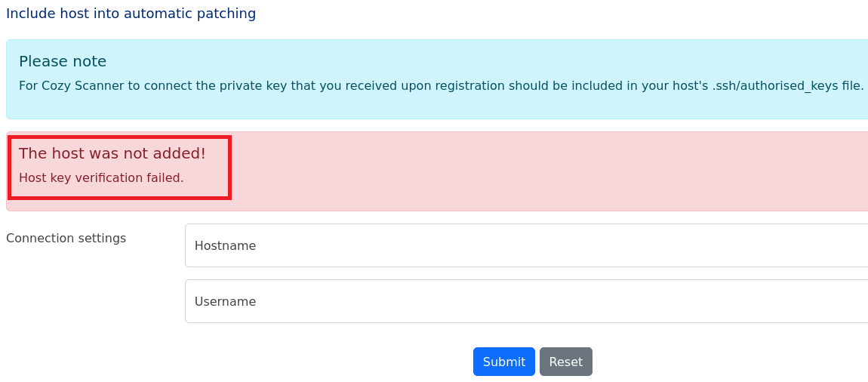The width and height of the screenshot is (868, 382).
Task: Click the words 'automatic patching' in the page title
Action: (x=199, y=14)
